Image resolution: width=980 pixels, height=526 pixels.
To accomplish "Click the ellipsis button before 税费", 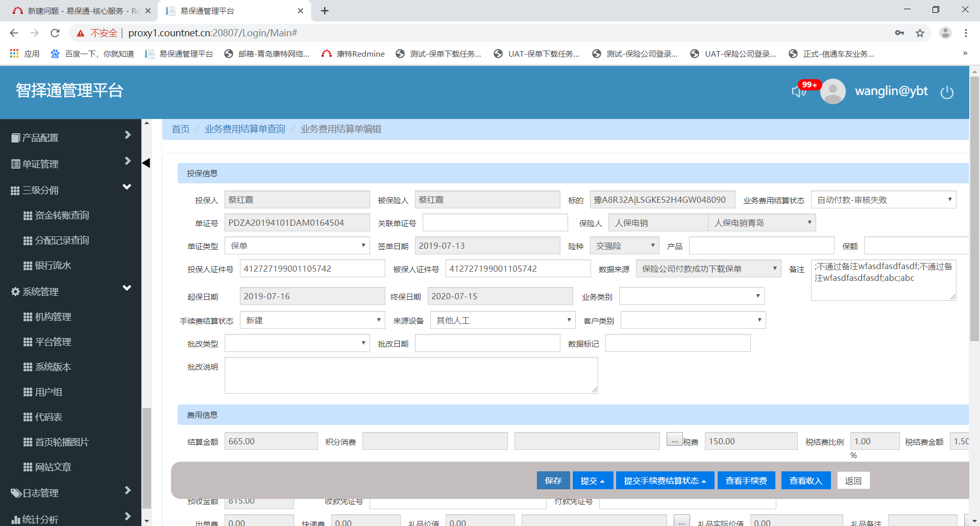I will tap(674, 440).
